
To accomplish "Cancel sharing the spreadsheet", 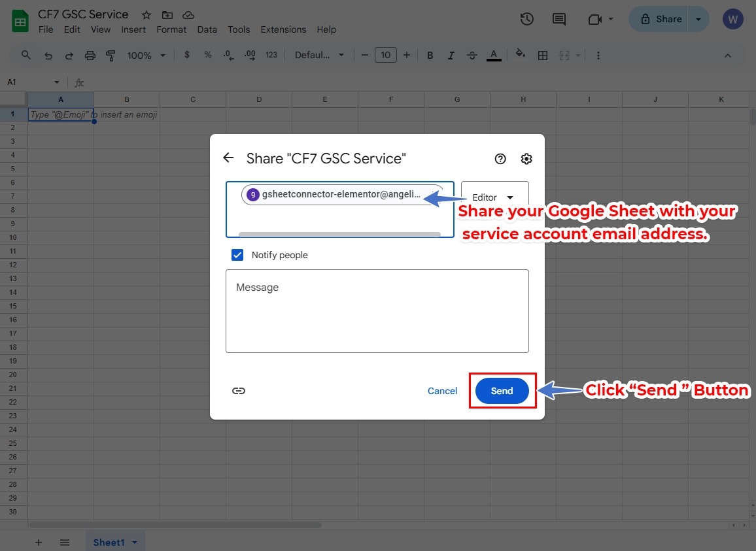I will 442,390.
